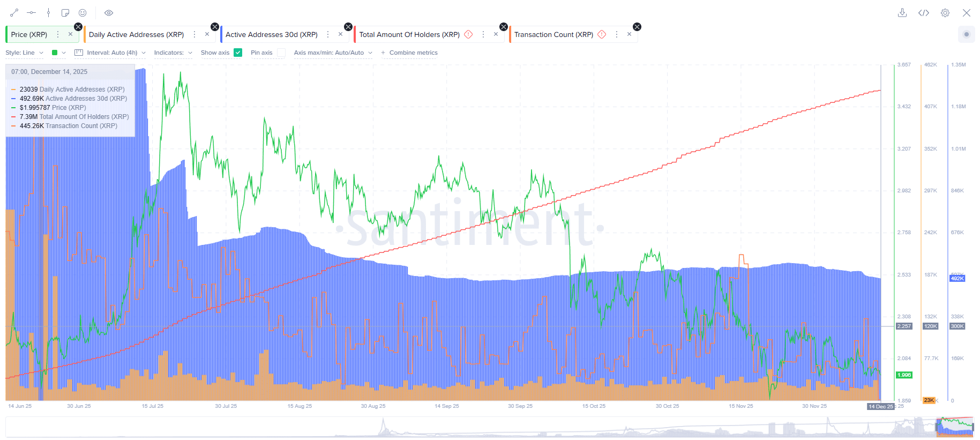Click warning icon on Transaction Count (XRP)

point(602,34)
